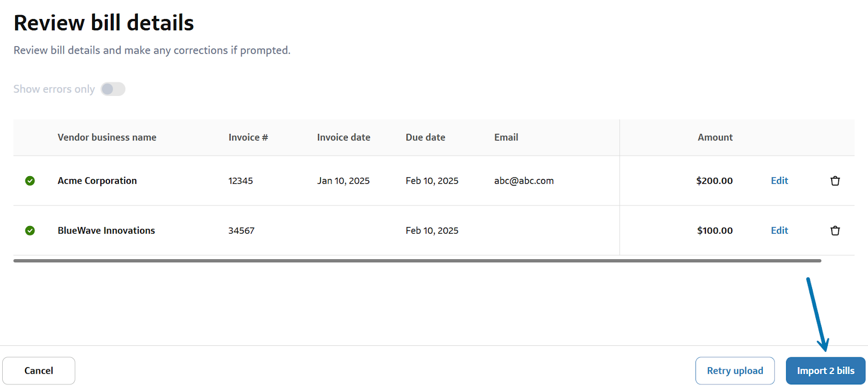
Task: Import 2 bills
Action: [x=825, y=371]
